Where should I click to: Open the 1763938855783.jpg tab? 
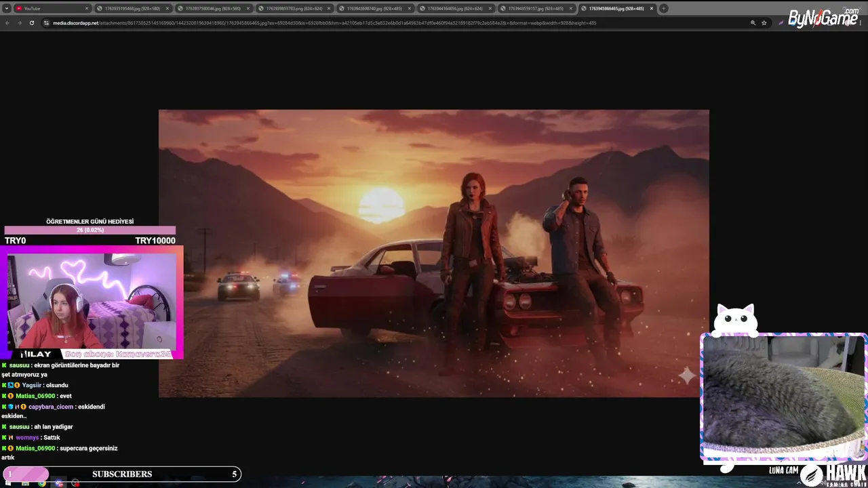[294, 8]
